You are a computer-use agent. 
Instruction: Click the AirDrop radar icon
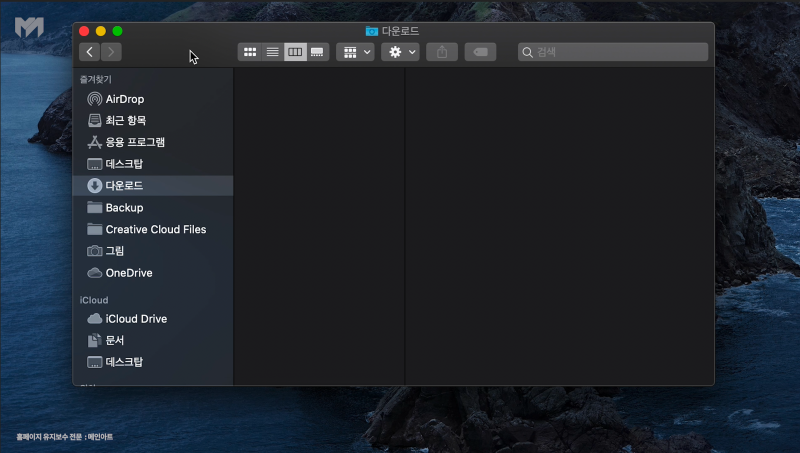(x=94, y=99)
